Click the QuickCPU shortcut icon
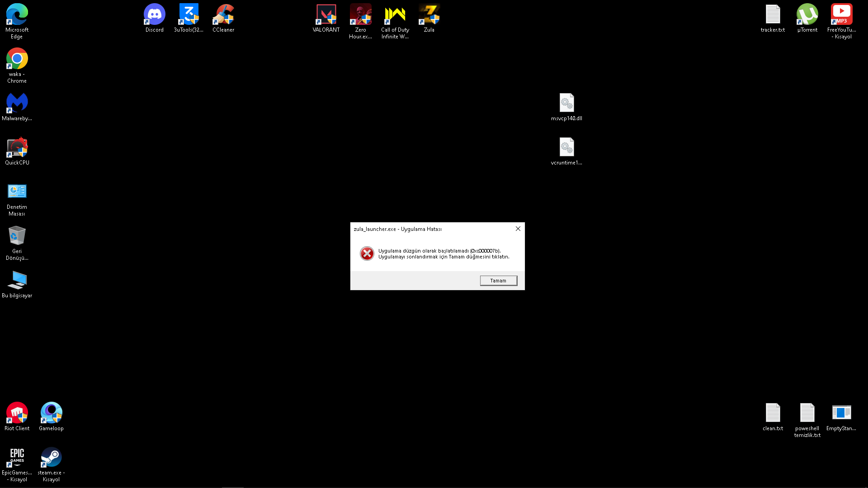This screenshot has width=868, height=488. (x=17, y=148)
